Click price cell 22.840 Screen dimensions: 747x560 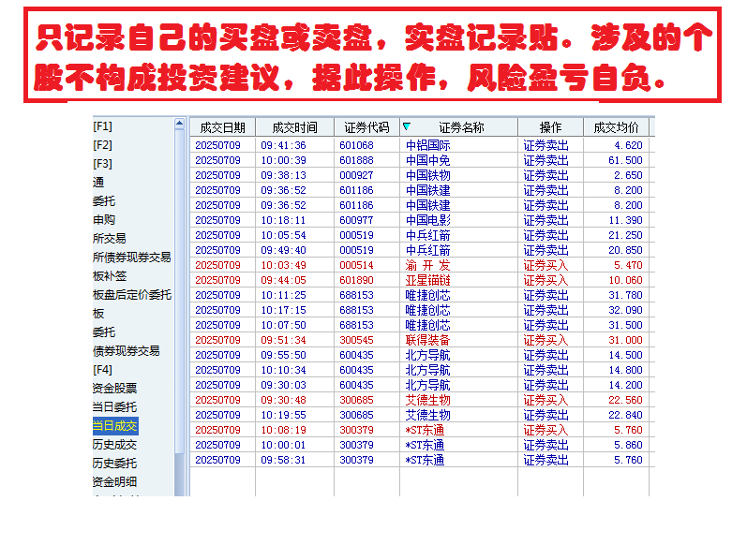(x=625, y=415)
